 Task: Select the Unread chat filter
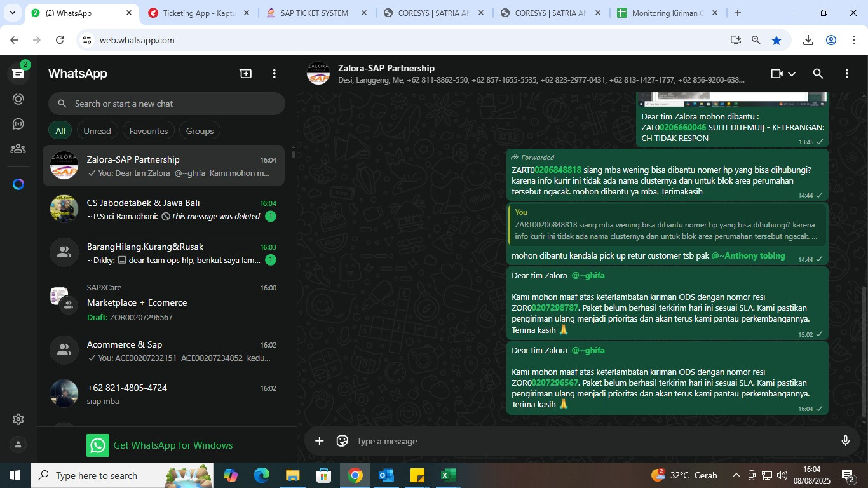click(x=97, y=131)
